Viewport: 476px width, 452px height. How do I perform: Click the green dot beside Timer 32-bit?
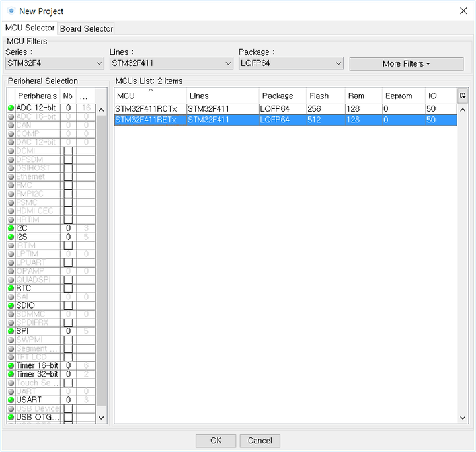click(x=11, y=374)
